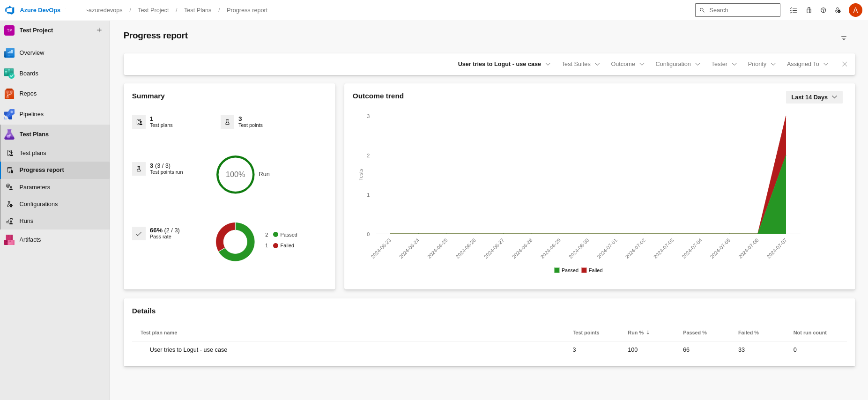Open the Artifacts hub icon
868x400 pixels.
click(x=9, y=240)
